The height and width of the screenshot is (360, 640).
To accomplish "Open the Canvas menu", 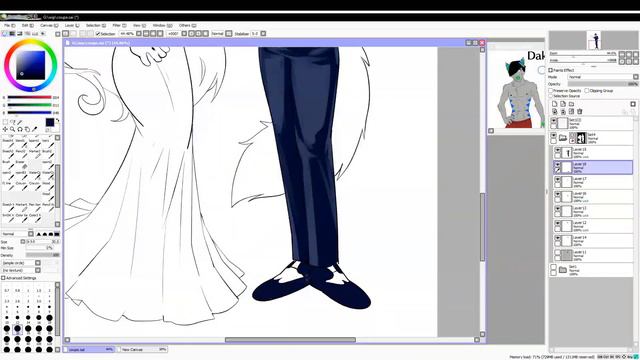I will tap(49, 25).
